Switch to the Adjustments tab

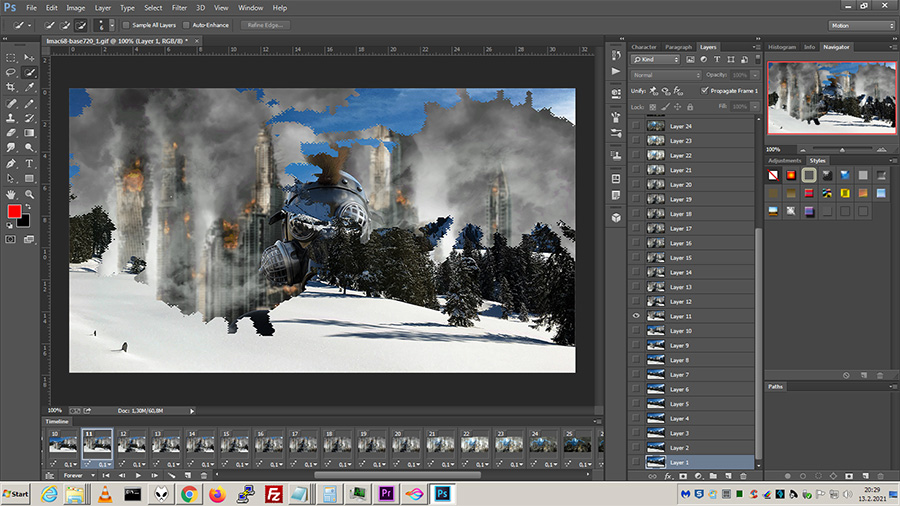pyautogui.click(x=784, y=161)
